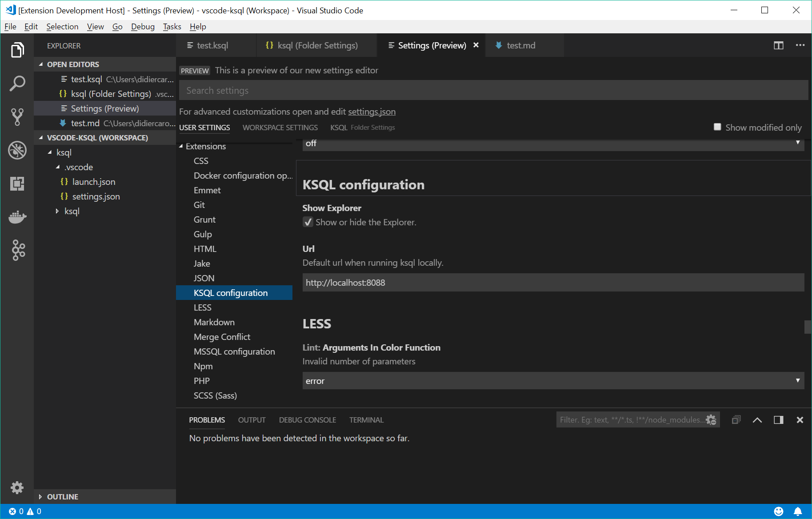812x519 pixels.
Task: Collapse the top-level ksql folder
Action: click(50, 152)
